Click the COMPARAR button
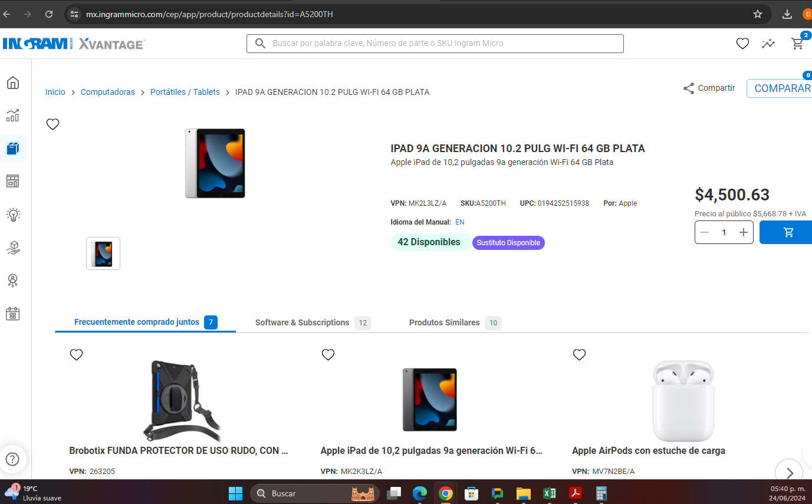The image size is (812, 504). click(780, 88)
